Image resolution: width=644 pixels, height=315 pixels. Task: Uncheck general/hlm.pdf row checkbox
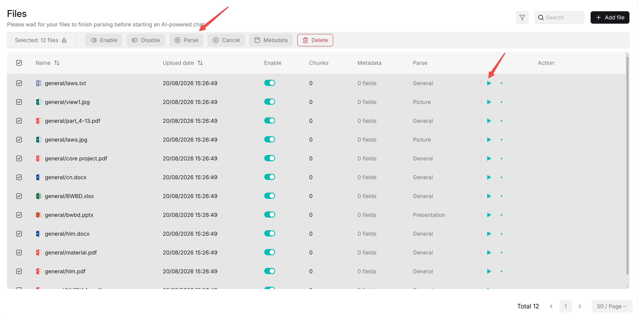point(19,271)
